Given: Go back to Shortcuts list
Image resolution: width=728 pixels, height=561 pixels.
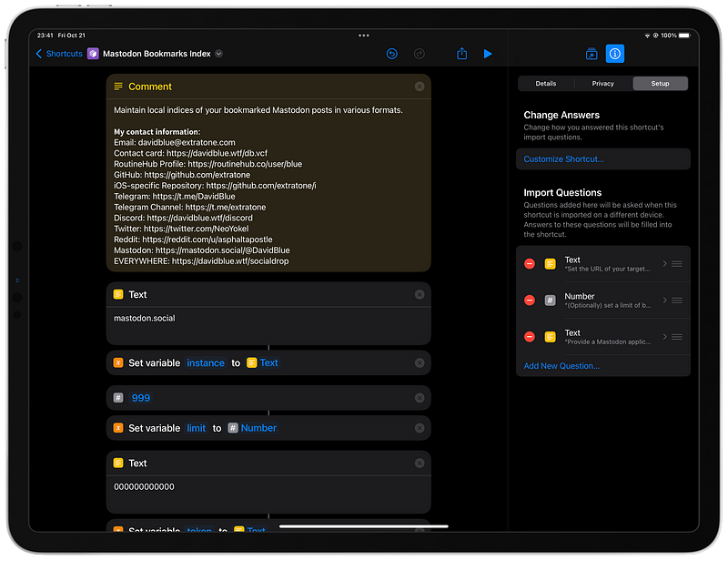Looking at the screenshot, I should pos(59,54).
